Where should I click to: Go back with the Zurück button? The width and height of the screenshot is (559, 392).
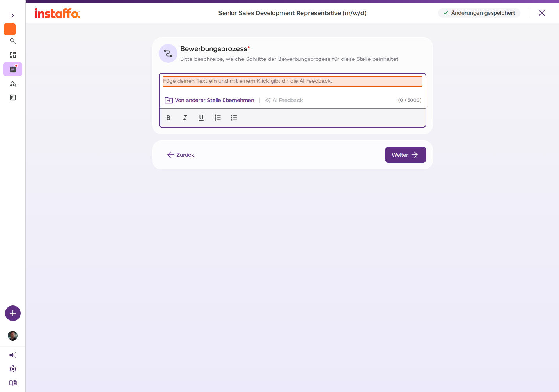point(181,155)
